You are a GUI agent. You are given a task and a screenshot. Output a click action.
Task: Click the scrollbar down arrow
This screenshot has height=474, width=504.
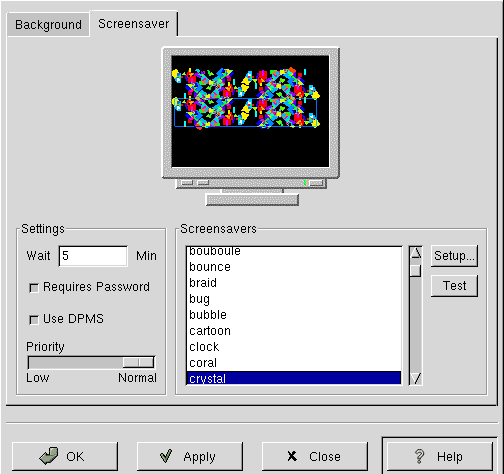(416, 378)
